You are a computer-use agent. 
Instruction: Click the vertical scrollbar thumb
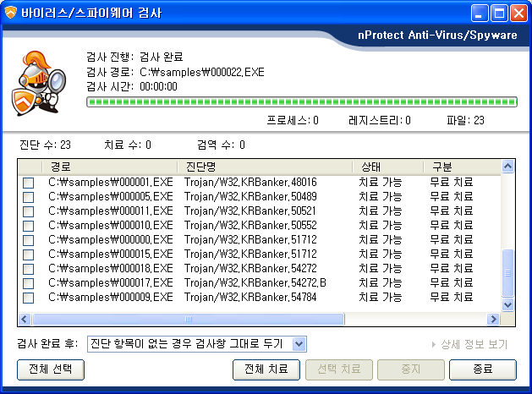point(507,272)
